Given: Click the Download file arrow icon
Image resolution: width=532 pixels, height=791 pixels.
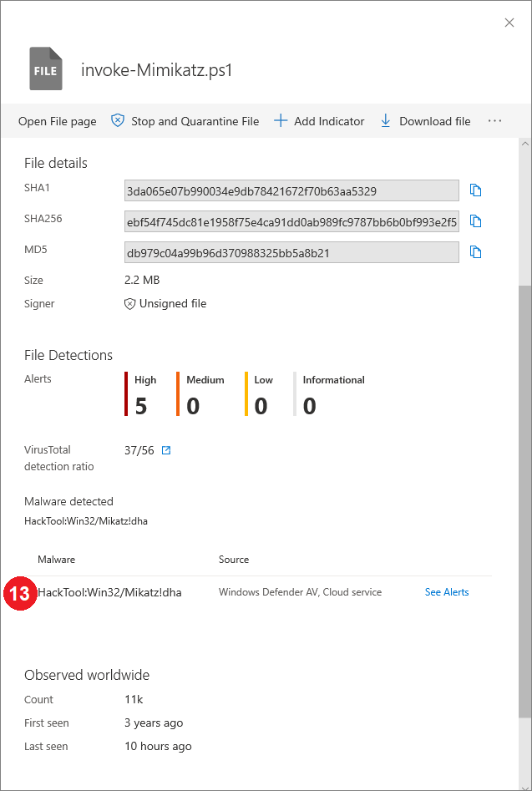Looking at the screenshot, I should click(386, 121).
